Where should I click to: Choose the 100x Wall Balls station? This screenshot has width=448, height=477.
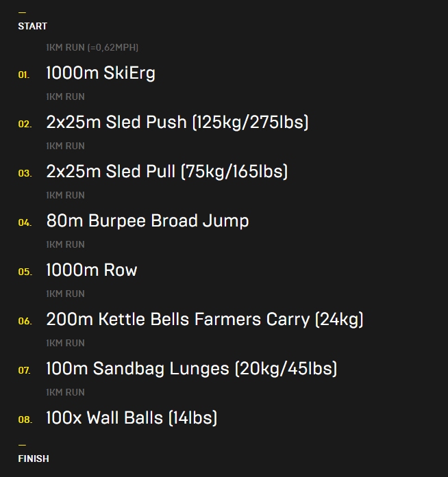pos(132,418)
